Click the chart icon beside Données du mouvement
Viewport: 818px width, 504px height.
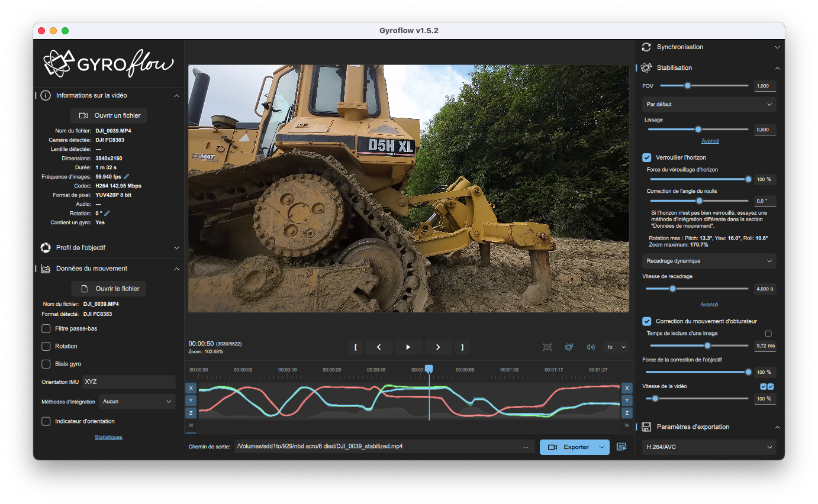tap(46, 269)
